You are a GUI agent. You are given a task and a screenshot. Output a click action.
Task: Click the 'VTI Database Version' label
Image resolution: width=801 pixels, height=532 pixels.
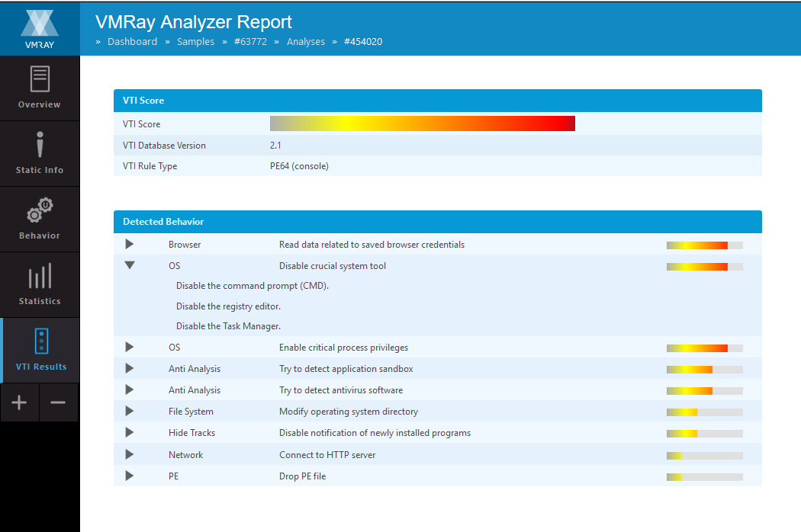click(x=164, y=146)
